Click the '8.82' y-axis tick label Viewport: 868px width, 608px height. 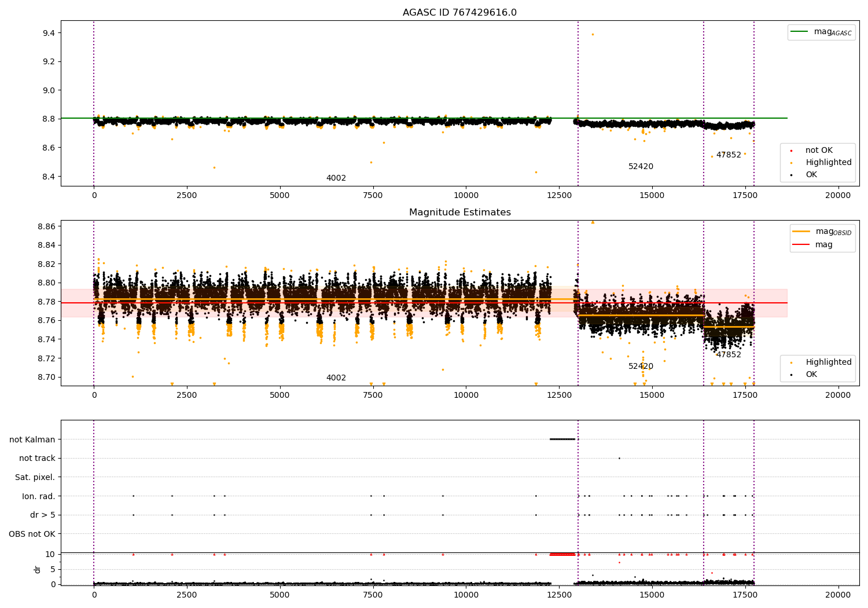point(46,264)
